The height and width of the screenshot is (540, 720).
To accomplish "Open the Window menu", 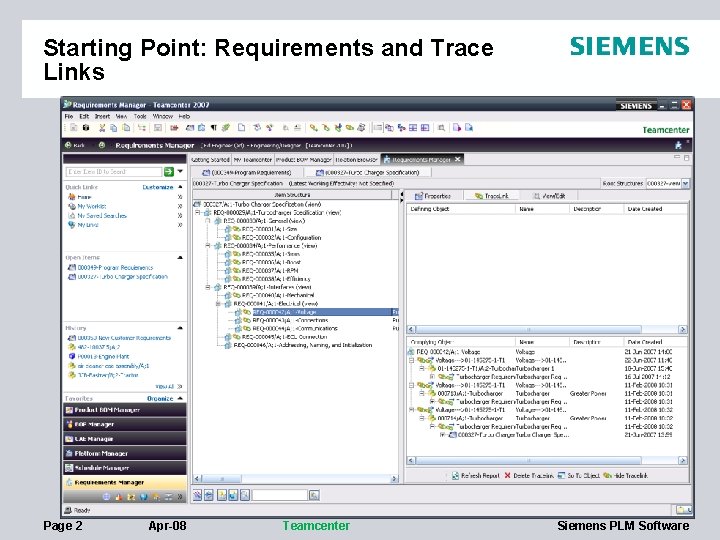I will coord(163,117).
